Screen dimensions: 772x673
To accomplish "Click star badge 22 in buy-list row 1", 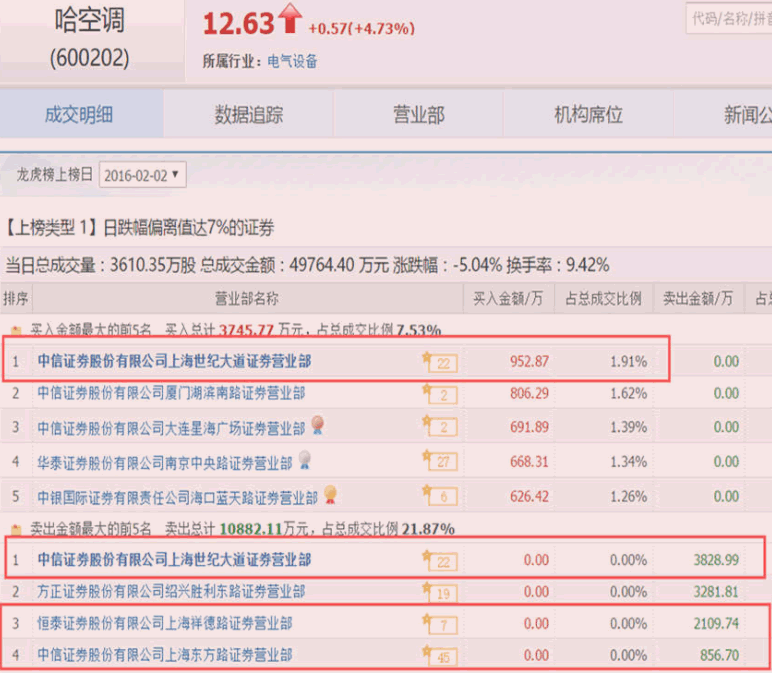I will click(x=440, y=361).
